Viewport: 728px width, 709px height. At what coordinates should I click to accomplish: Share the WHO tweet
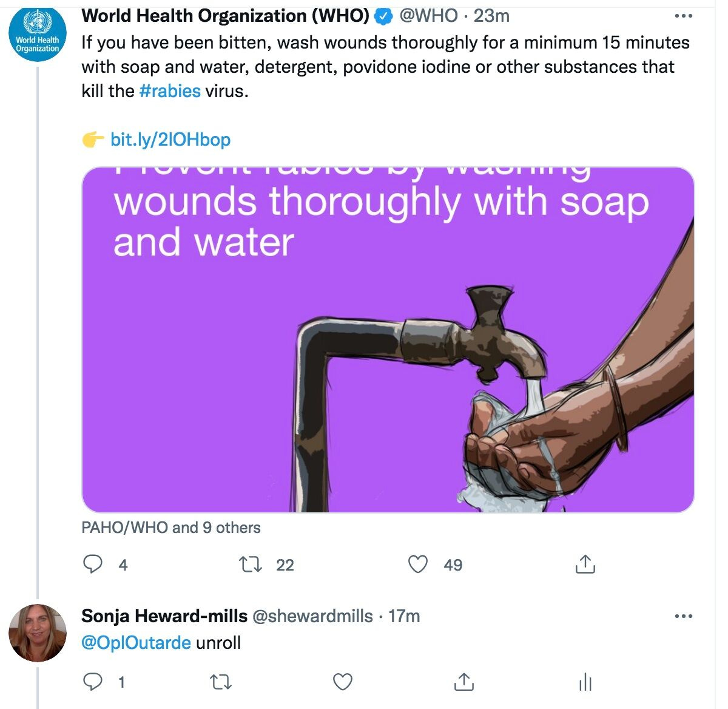click(585, 565)
